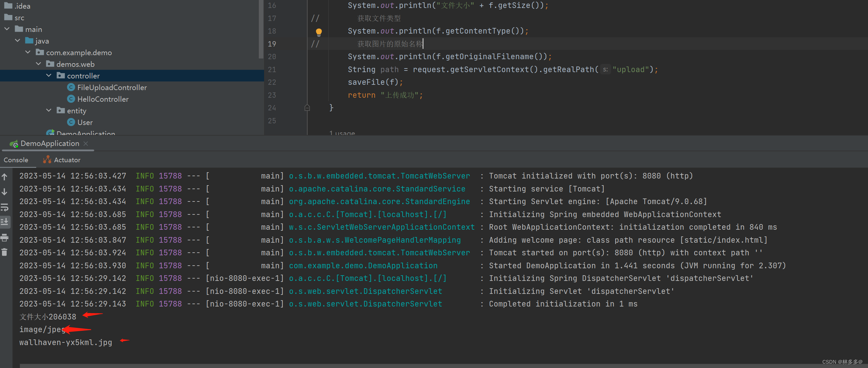
Task: Switch to the Console tab
Action: 16,160
